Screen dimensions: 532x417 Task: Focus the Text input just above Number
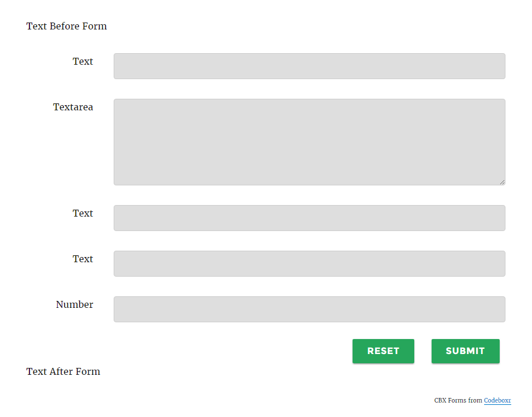[309, 263]
